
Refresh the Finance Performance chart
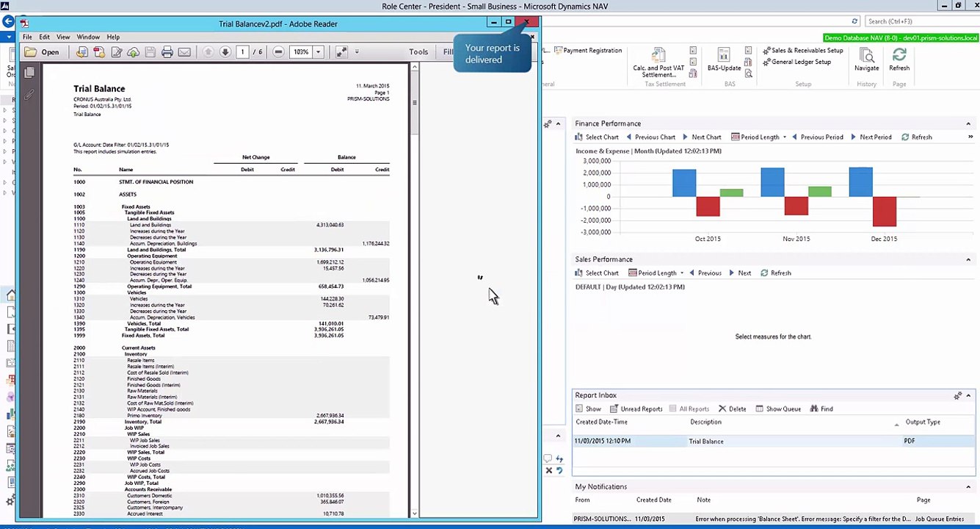917,137
